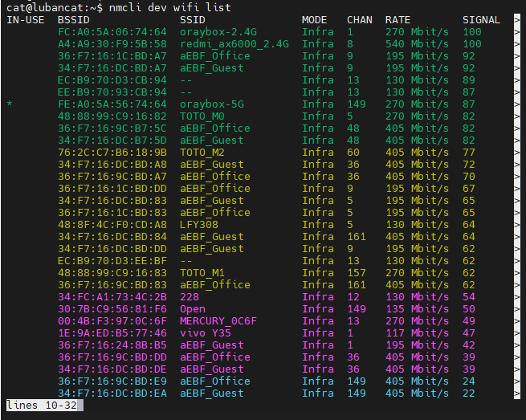Click BSSID 48:8F:4C:F0:CD:A8
The height and width of the screenshot is (420, 526).
(x=112, y=224)
